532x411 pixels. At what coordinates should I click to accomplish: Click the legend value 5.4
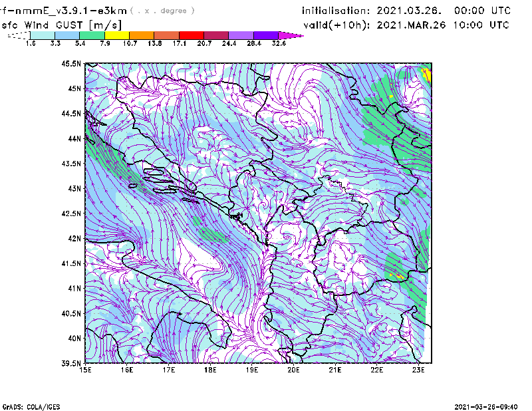80,43
